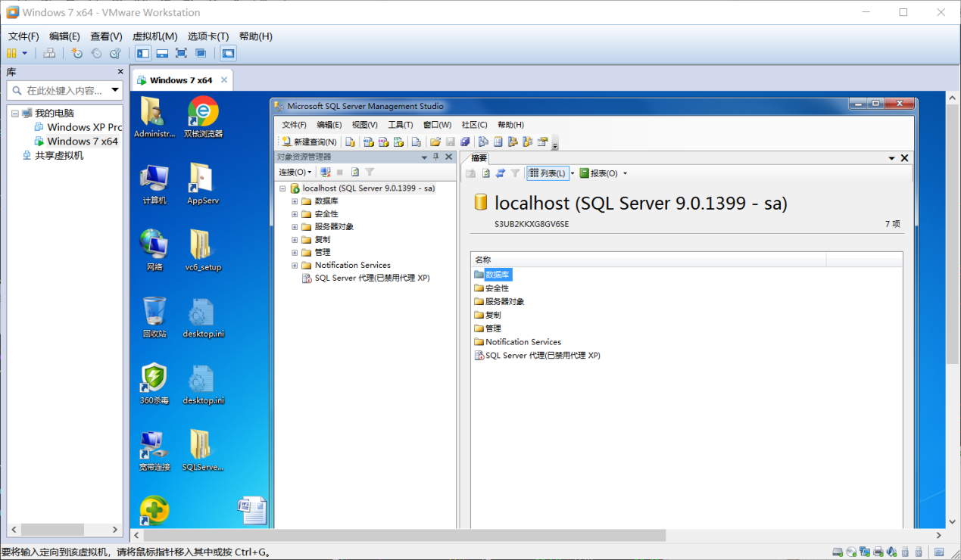The width and height of the screenshot is (961, 560).
Task: Select Windows 7 x64 in library tree
Action: [x=76, y=142]
